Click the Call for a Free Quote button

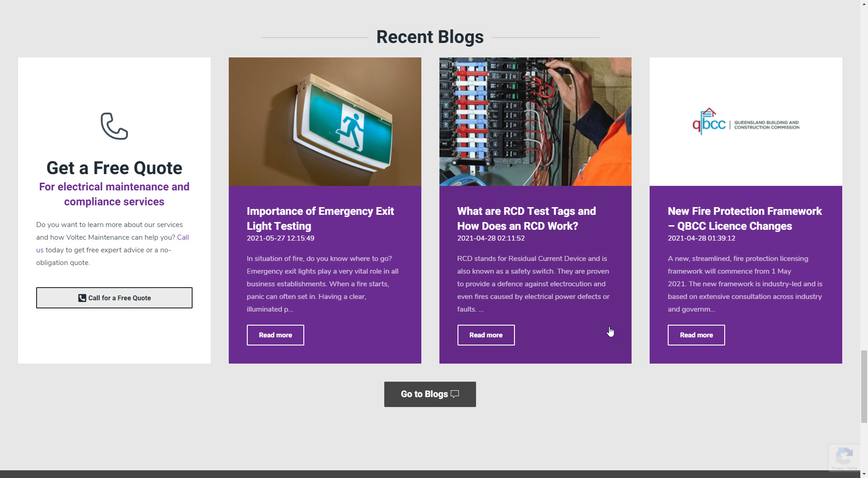[x=114, y=298]
